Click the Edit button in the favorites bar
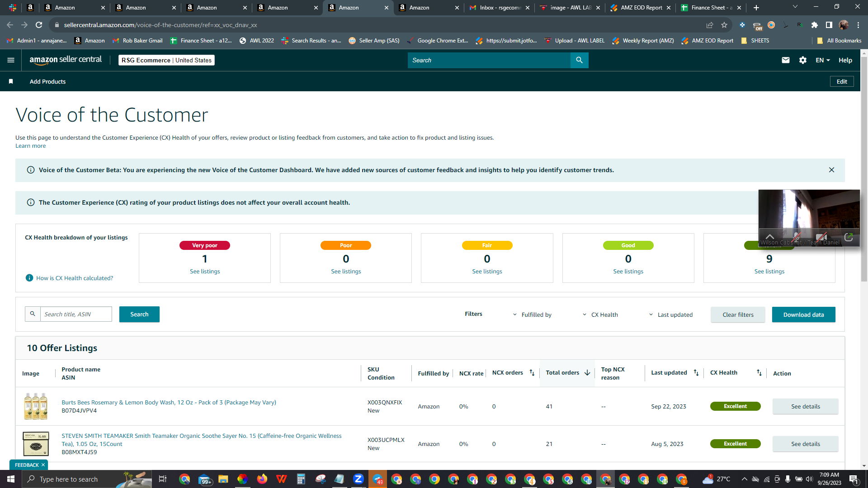This screenshot has height=488, width=868. pos(842,81)
